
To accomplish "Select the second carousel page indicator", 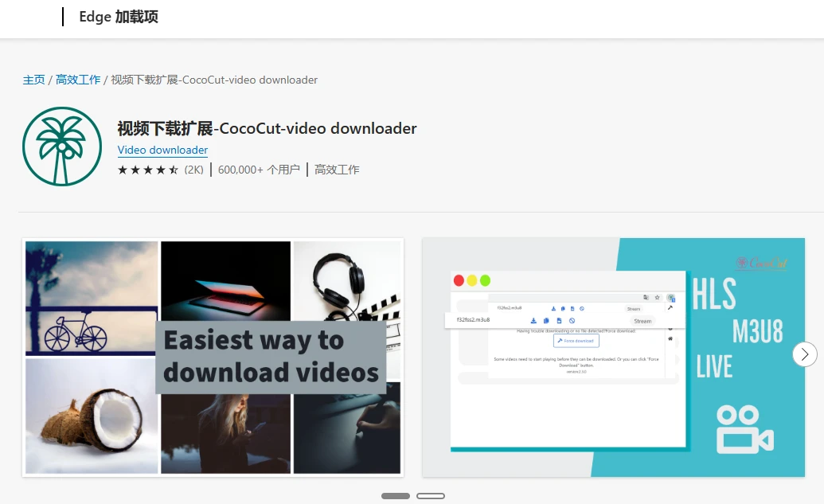I will click(431, 496).
